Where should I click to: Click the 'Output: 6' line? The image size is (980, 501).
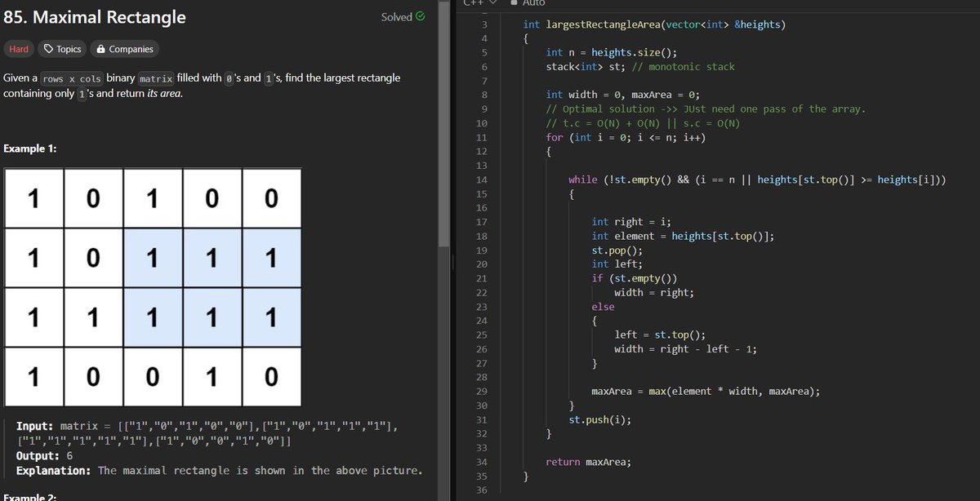pos(44,456)
